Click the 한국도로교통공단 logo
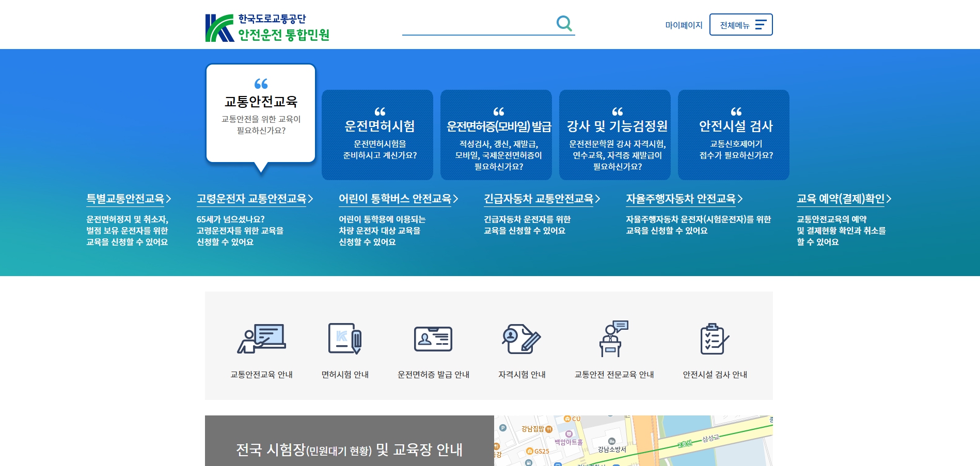 coord(267,27)
